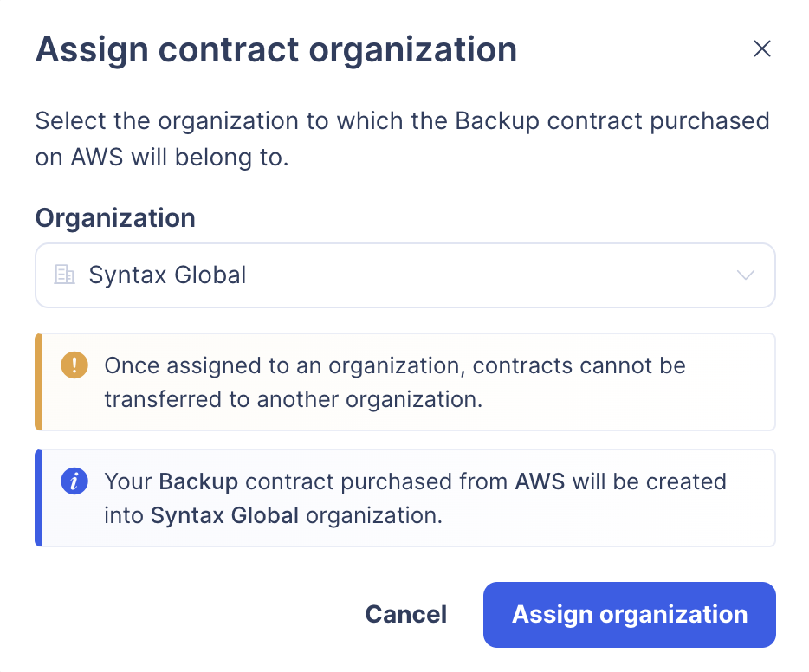Screen dimensions: 809x672
Task: Click bold "Backup" in the info banner
Action: click(x=198, y=481)
